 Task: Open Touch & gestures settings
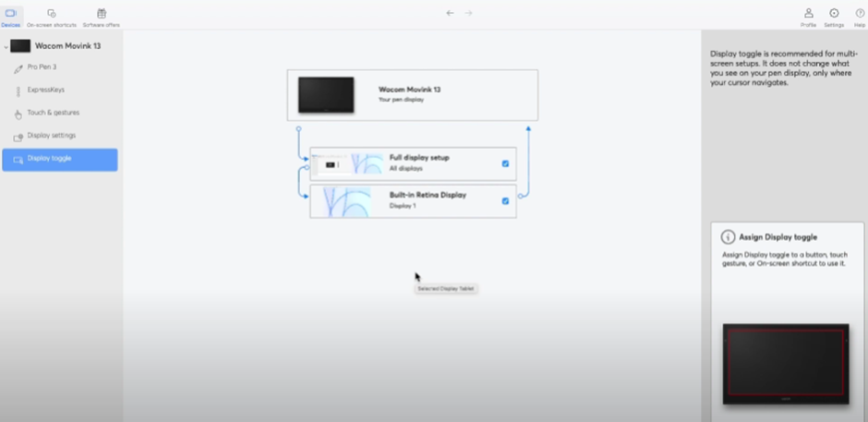pyautogui.click(x=54, y=113)
